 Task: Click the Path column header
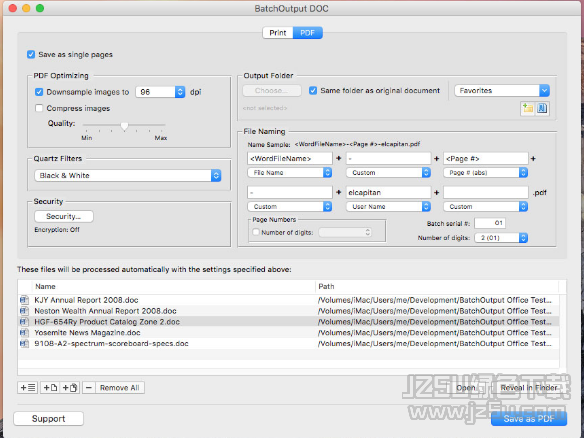coord(437,286)
